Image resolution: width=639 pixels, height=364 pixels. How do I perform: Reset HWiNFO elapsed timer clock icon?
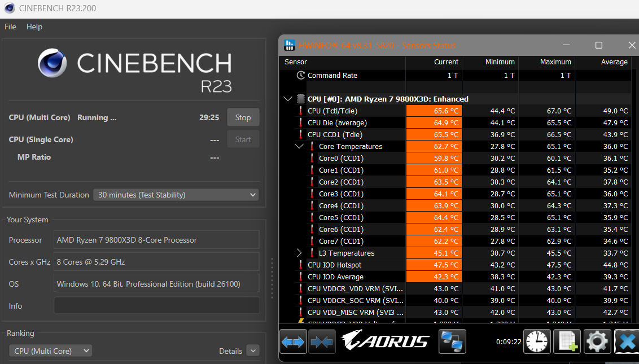tap(537, 341)
